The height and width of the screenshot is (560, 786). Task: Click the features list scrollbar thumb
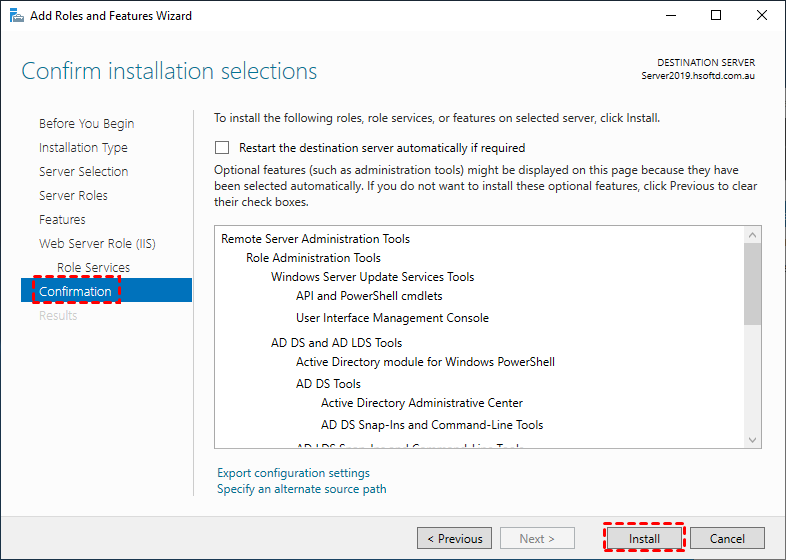pos(753,282)
